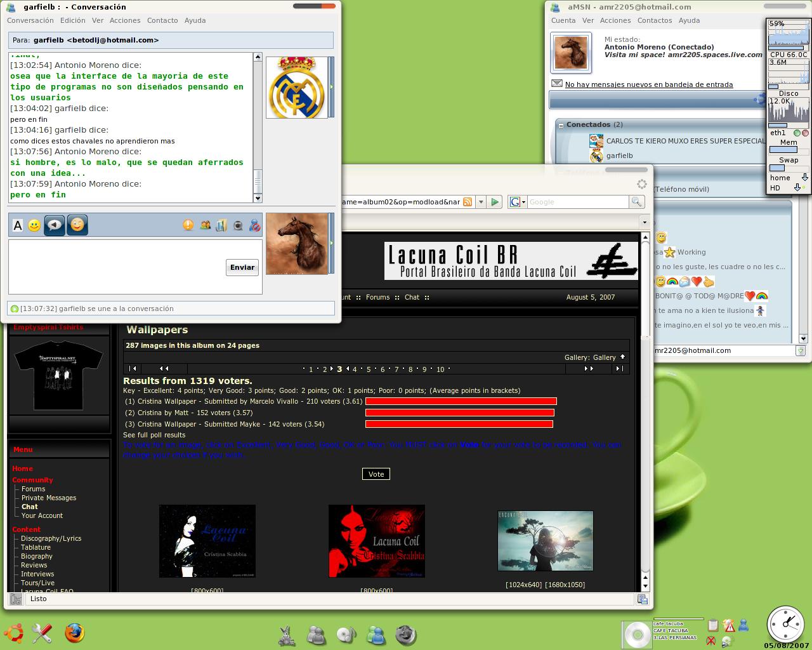Open the Gallery dropdown arrow on wallpapers page
Screen dimensions: 812x650
point(622,357)
